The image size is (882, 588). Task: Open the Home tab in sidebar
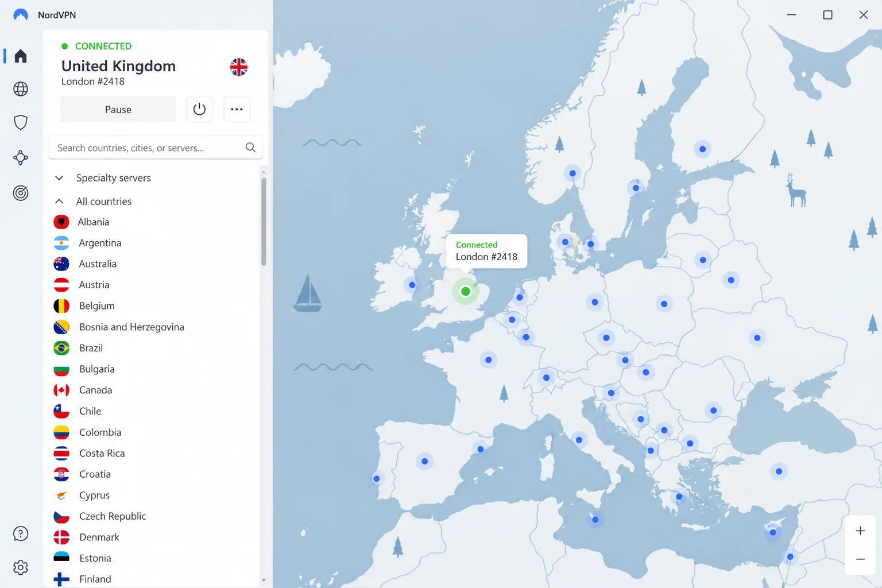(21, 56)
